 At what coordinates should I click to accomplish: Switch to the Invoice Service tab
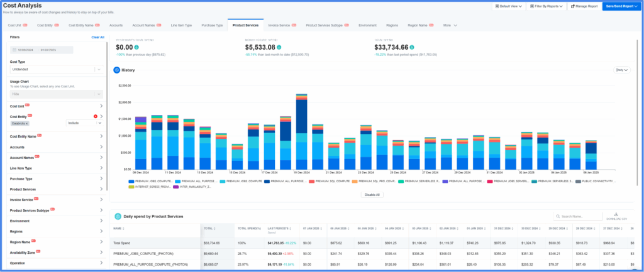282,25
